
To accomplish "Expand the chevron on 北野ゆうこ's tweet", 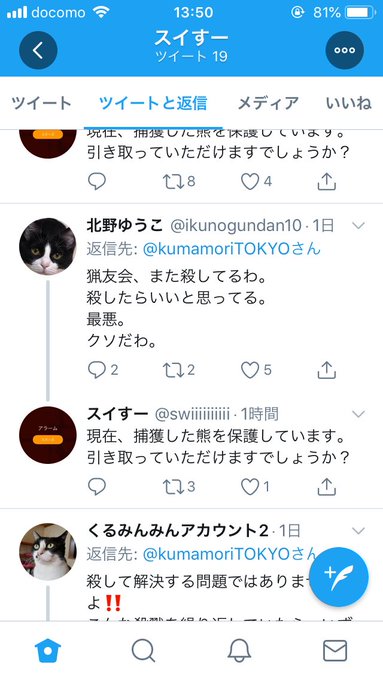I will 359,225.
